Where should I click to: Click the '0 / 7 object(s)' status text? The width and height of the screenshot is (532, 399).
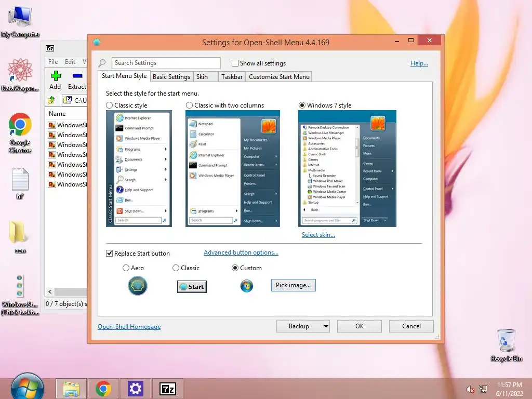coord(66,304)
